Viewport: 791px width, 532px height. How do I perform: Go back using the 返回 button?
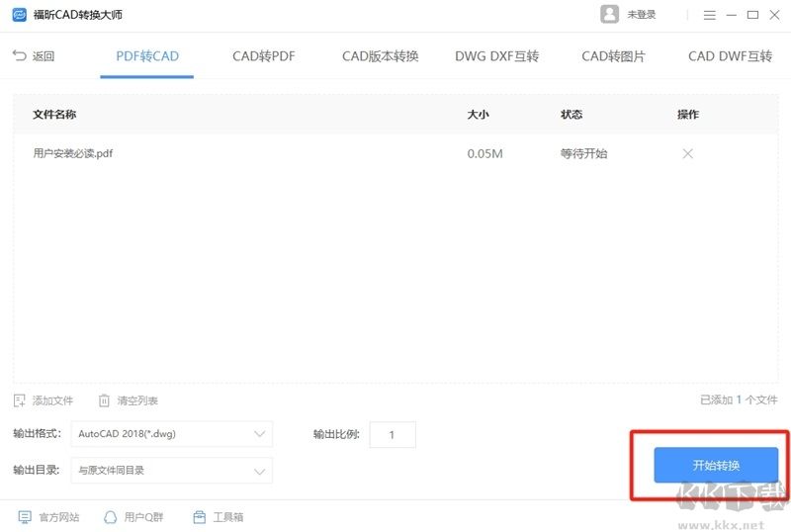tap(34, 55)
